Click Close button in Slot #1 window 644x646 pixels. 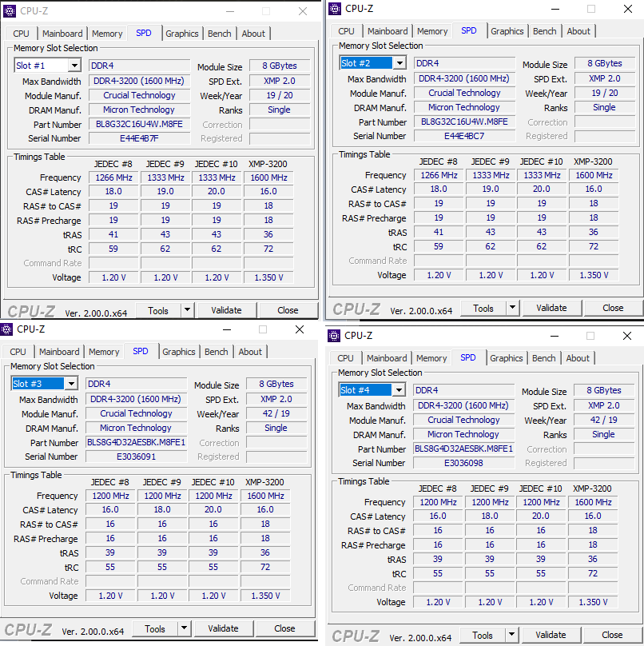click(x=288, y=310)
